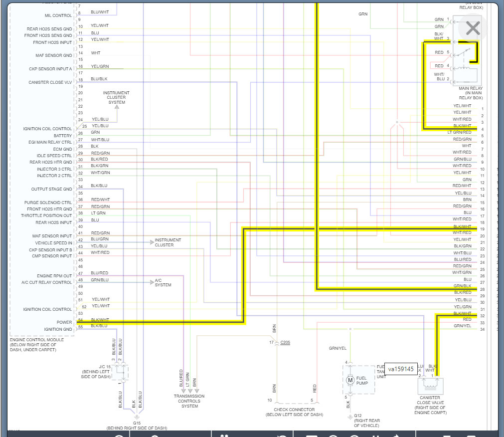Click the arrow pointing to Instrument Cluster
Viewport: 504px width, 437px height.
pyautogui.click(x=152, y=242)
